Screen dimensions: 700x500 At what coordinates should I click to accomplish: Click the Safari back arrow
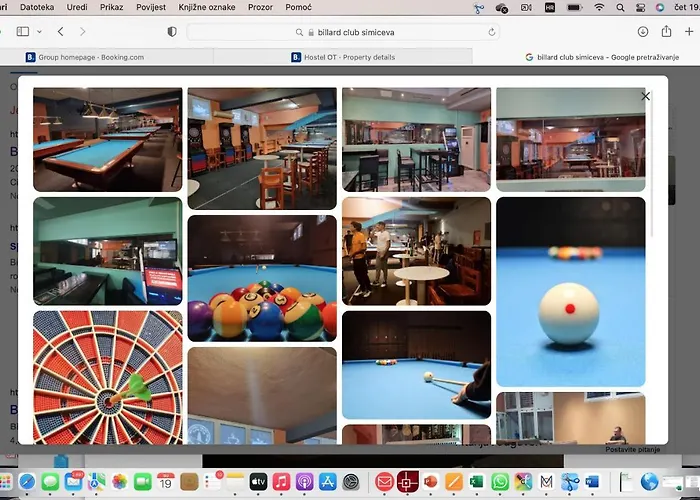click(x=61, y=32)
